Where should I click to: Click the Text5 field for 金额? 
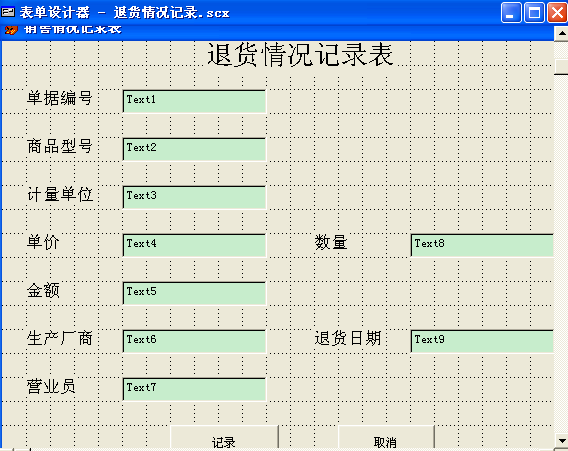tap(195, 294)
